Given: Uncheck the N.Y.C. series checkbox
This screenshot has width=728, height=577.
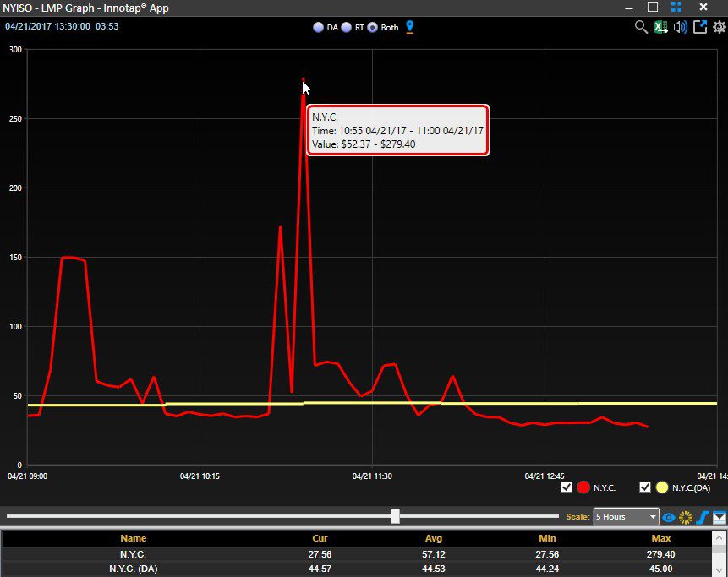Looking at the screenshot, I should [x=567, y=487].
